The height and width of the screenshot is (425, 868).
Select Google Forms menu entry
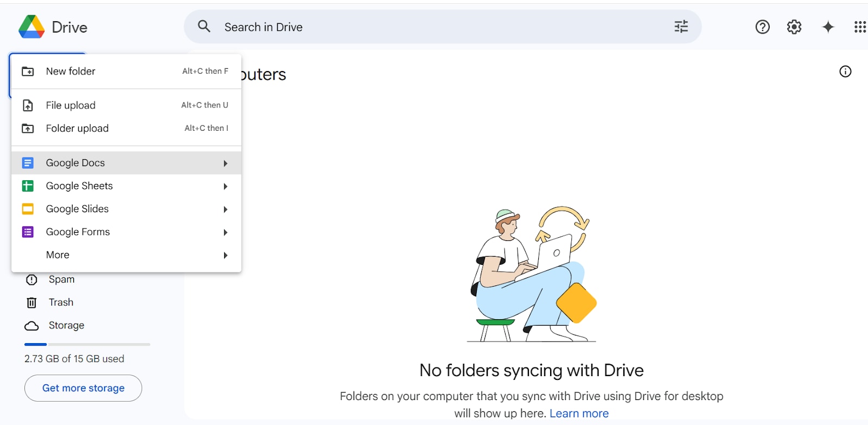[126, 232]
